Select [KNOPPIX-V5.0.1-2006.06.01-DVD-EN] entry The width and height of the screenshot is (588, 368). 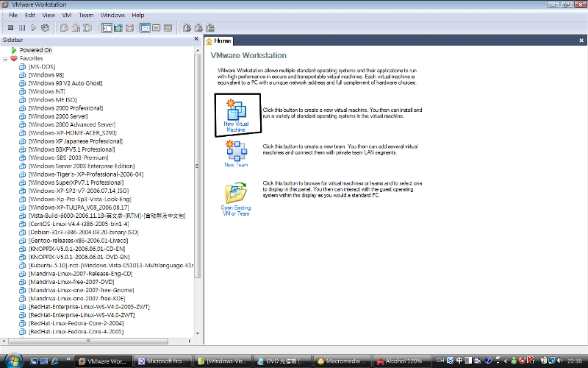point(79,257)
